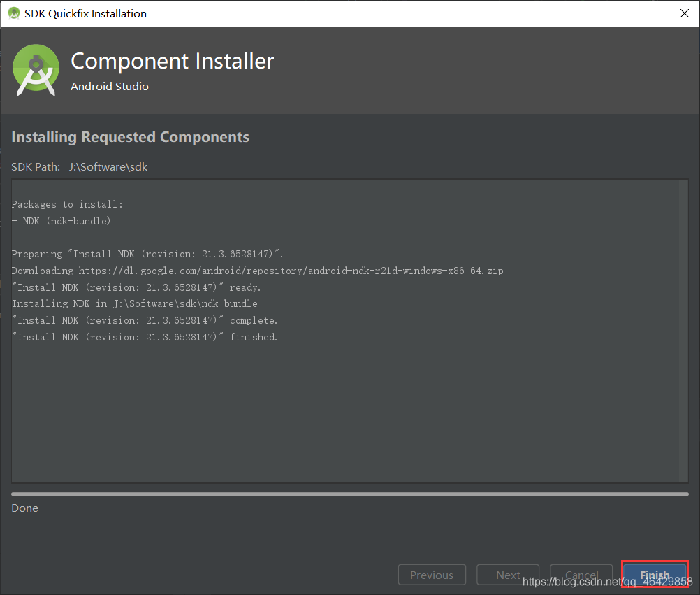Select the Install NDK 'complete.' log line
700x595 pixels.
pos(145,321)
